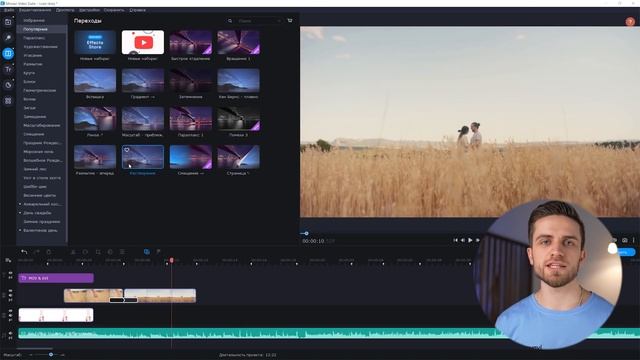Mute the overlay track speaker icon
The image size is (640, 360).
(x=10, y=315)
